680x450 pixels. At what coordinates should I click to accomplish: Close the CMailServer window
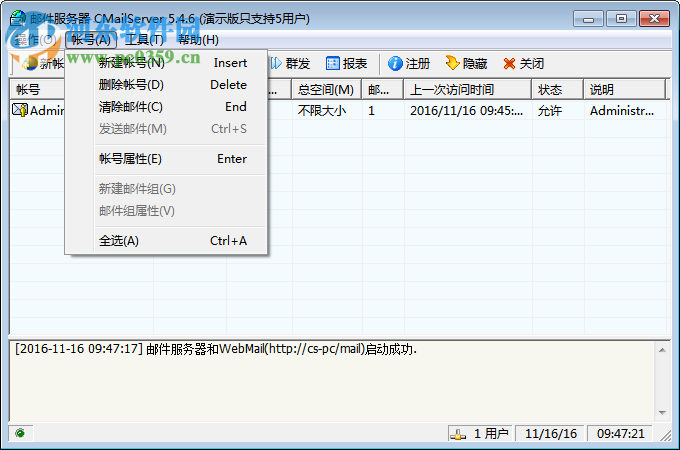(654, 19)
